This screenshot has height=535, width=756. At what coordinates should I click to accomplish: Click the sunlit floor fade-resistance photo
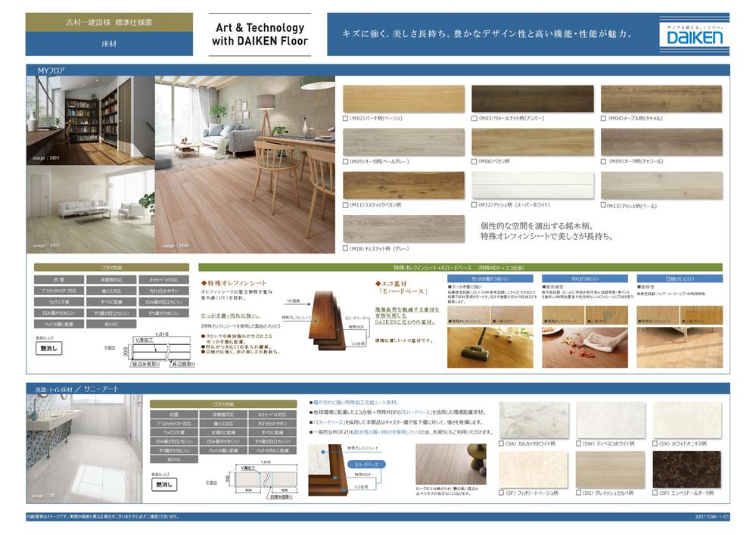[680, 347]
